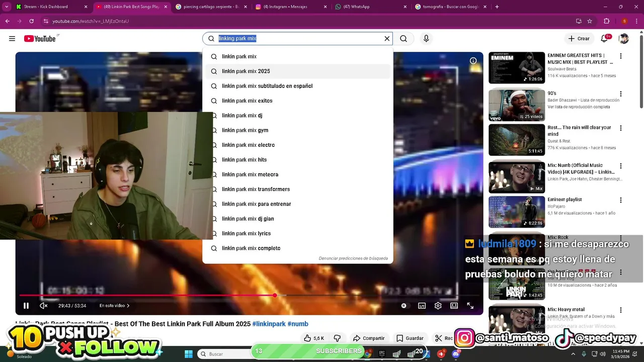This screenshot has width=644, height=362.
Task: Switch to piercing cartílago serpiente tab
Action: [x=210, y=7]
